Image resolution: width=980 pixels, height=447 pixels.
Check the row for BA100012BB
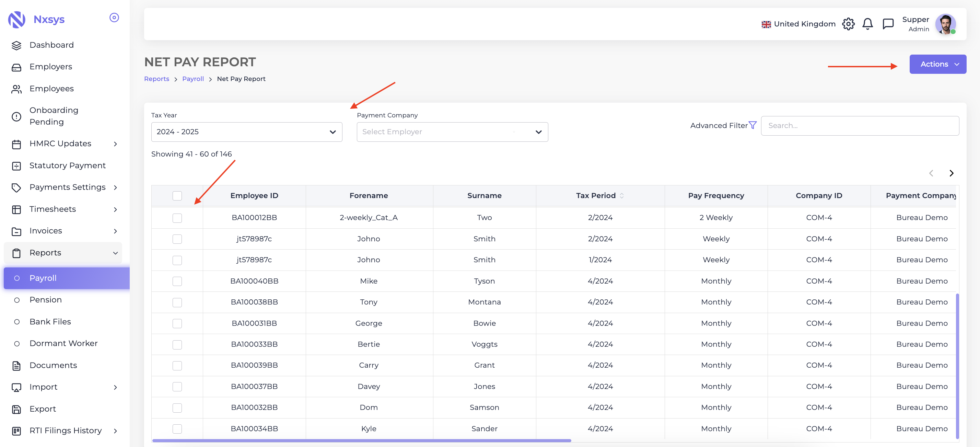(x=177, y=218)
